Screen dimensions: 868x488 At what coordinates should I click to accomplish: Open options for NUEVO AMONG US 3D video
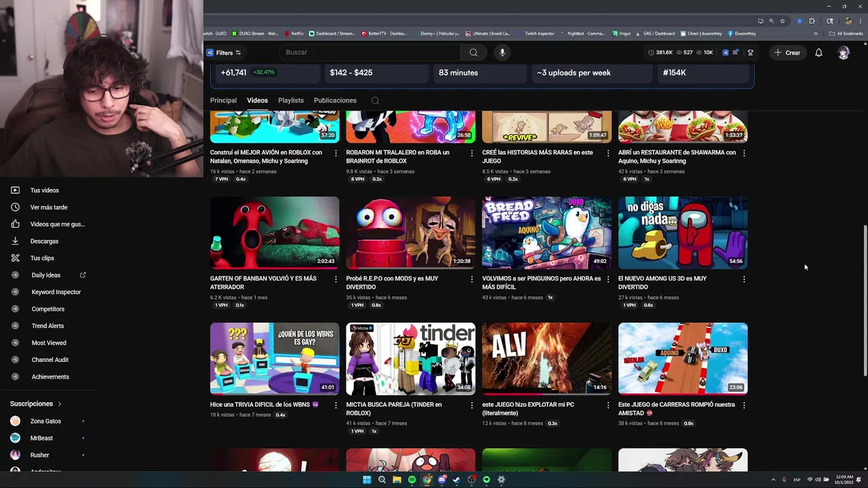[744, 279]
